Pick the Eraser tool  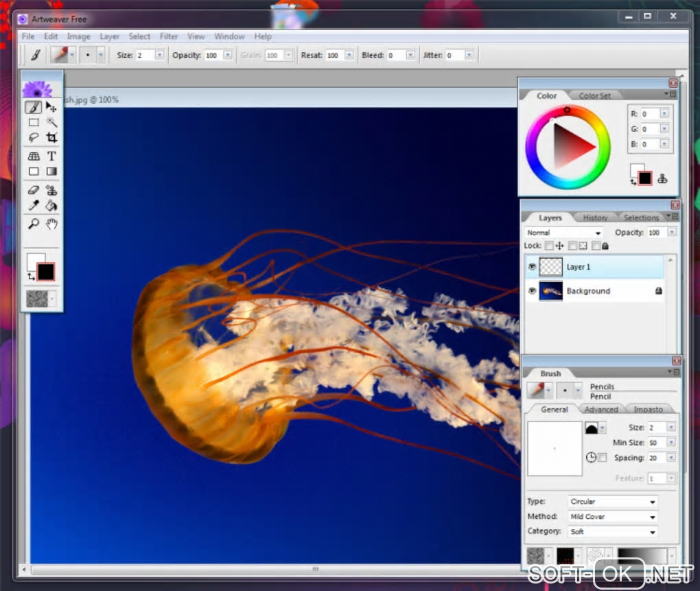coord(34,190)
